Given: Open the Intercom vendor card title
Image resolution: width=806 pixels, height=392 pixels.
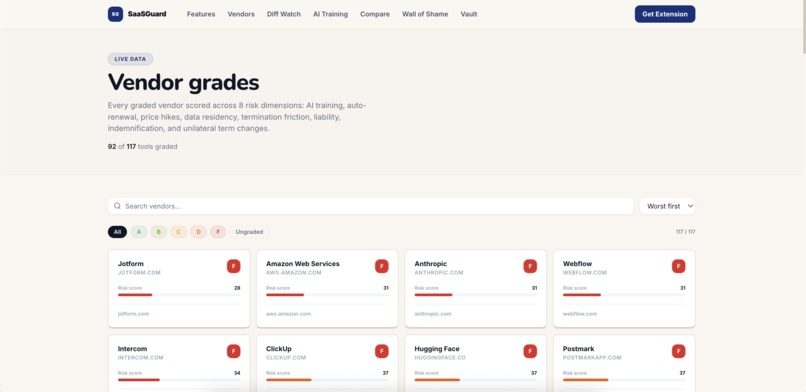Looking at the screenshot, I should coord(133,349).
